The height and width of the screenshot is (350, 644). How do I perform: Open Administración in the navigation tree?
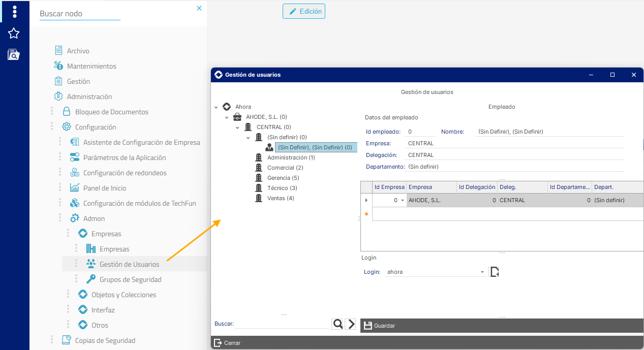89,97
